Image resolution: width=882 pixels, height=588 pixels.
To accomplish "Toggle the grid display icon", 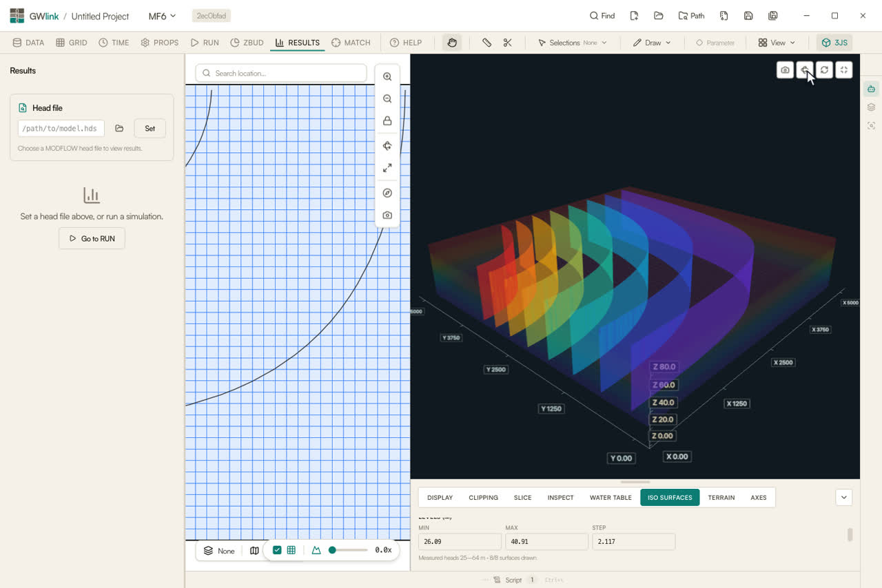I will [x=291, y=550].
